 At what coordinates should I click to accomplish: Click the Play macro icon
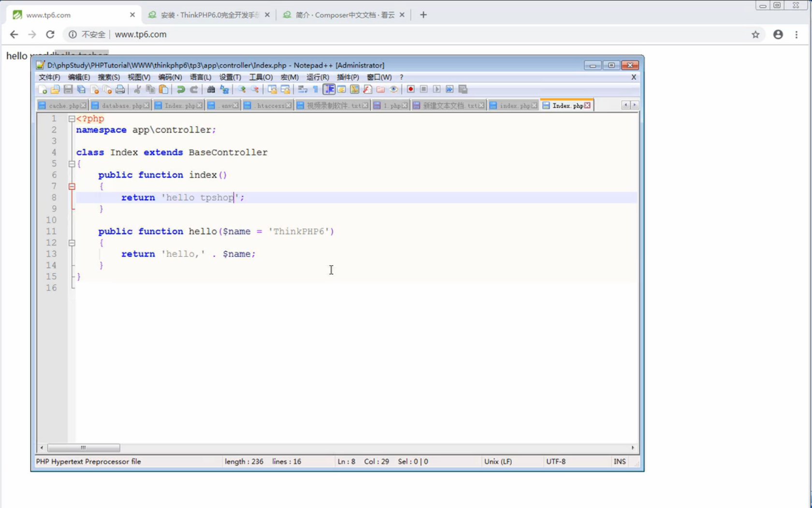(x=437, y=90)
